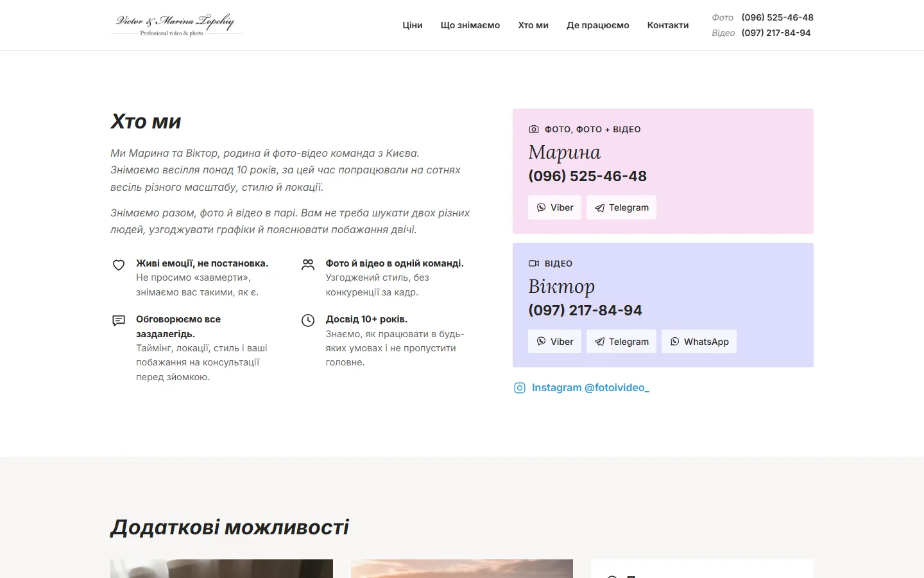The height and width of the screenshot is (578, 924).
Task: Click the Відео label in the header
Action: coord(723,33)
